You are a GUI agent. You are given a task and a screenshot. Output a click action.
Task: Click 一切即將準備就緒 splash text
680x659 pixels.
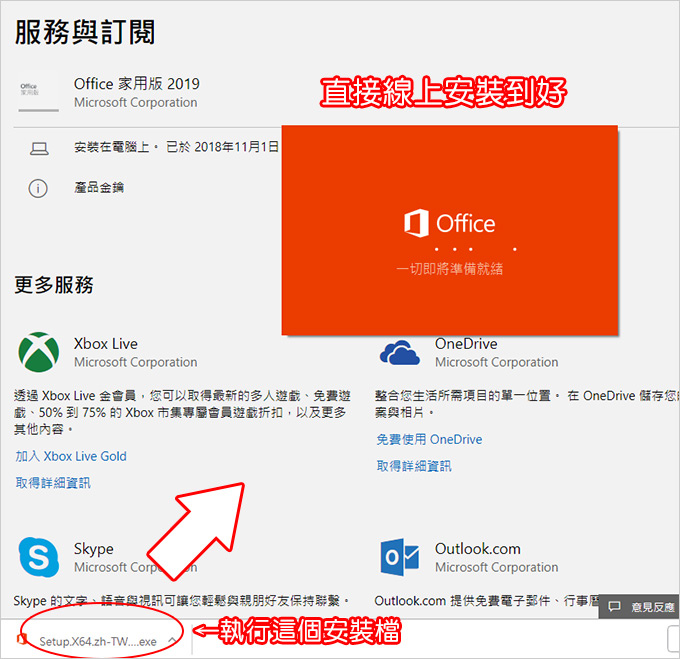point(449,269)
